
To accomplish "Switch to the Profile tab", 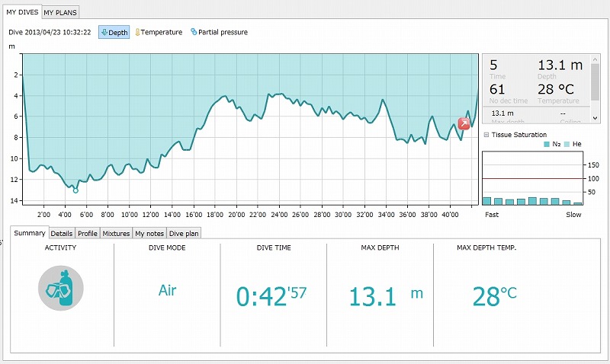I will click(x=88, y=233).
